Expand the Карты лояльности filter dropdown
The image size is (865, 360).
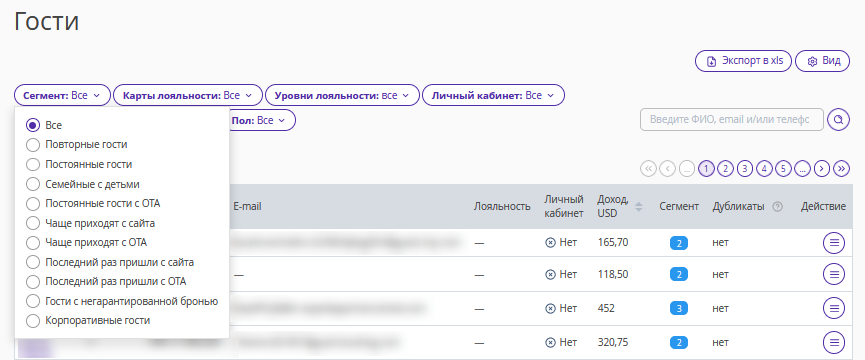188,95
